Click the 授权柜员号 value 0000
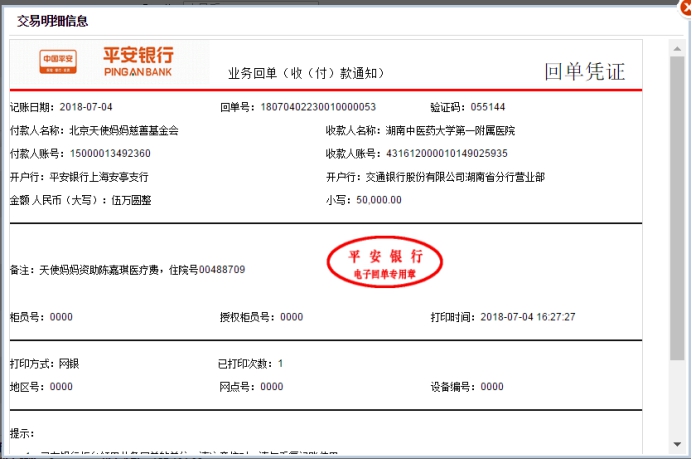692x459 pixels. [292, 317]
